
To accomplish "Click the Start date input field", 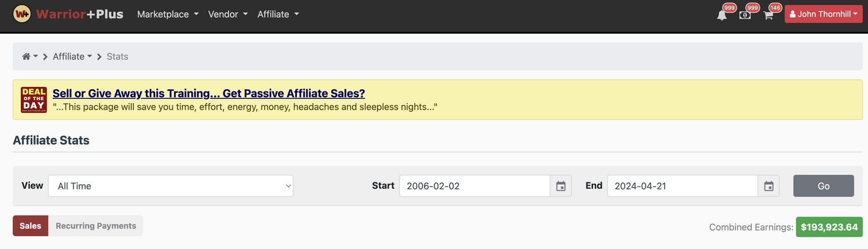I will coord(475,186).
